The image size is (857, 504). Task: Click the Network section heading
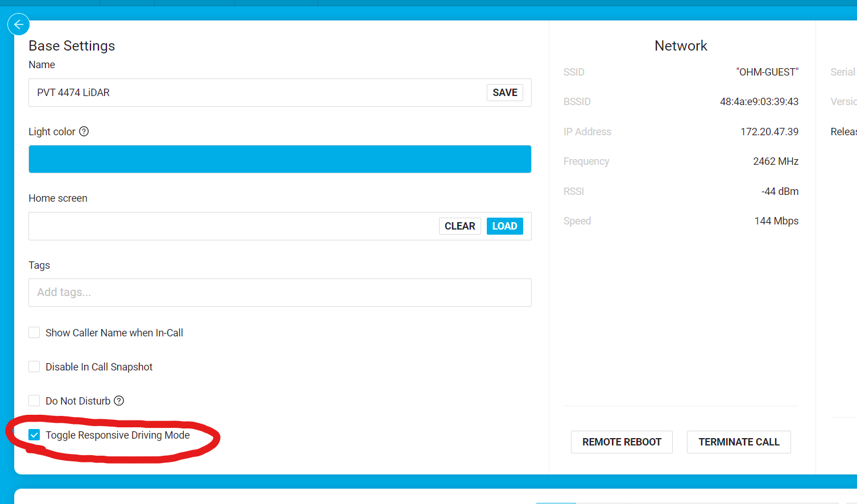click(681, 46)
